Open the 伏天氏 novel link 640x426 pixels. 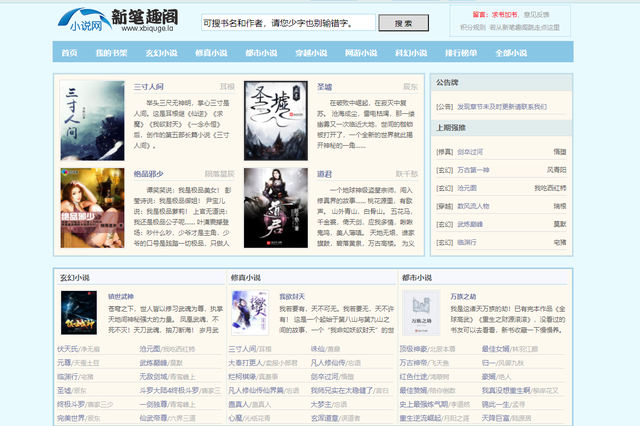pos(67,349)
